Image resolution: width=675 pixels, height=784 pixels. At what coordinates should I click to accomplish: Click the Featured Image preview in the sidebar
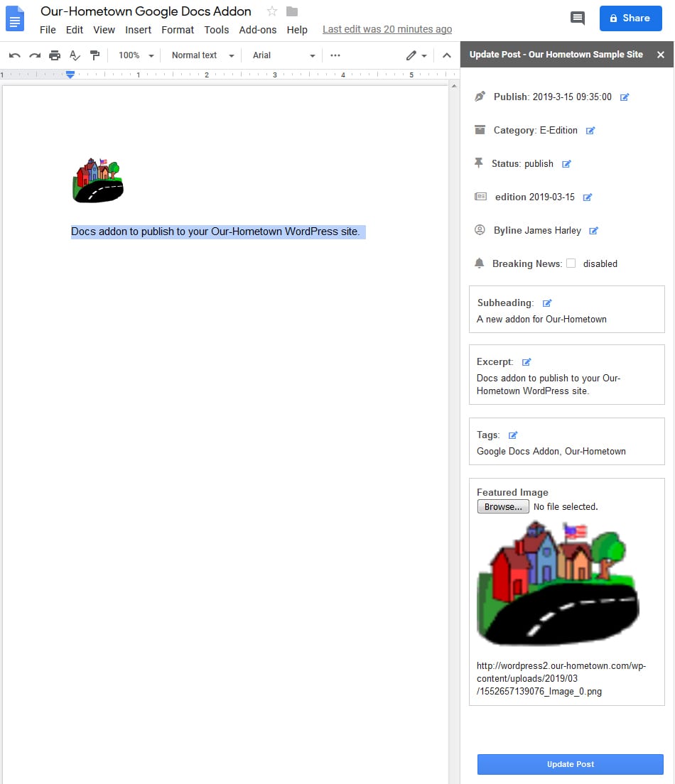tap(558, 582)
